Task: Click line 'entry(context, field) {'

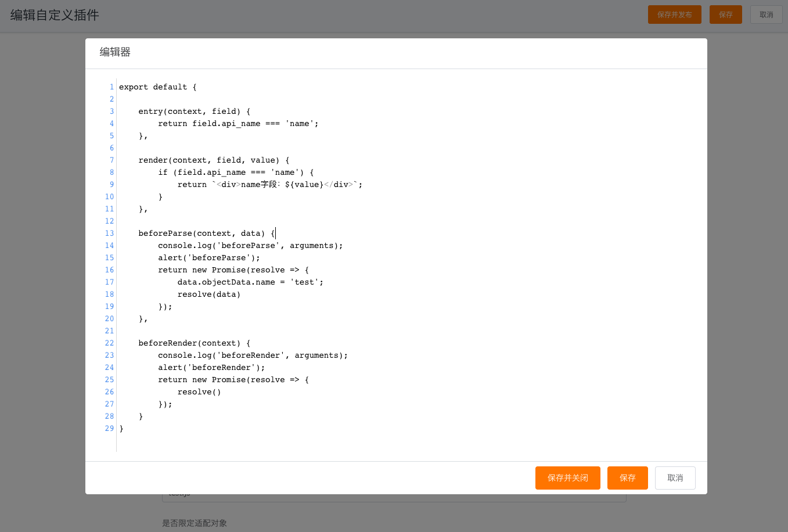Action: (195, 112)
